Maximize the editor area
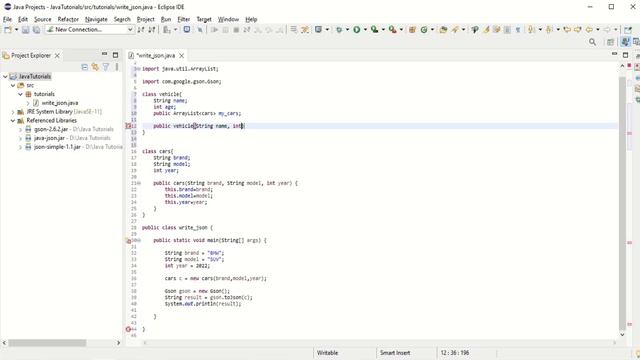The height and width of the screenshot is (360, 640). 625,55
